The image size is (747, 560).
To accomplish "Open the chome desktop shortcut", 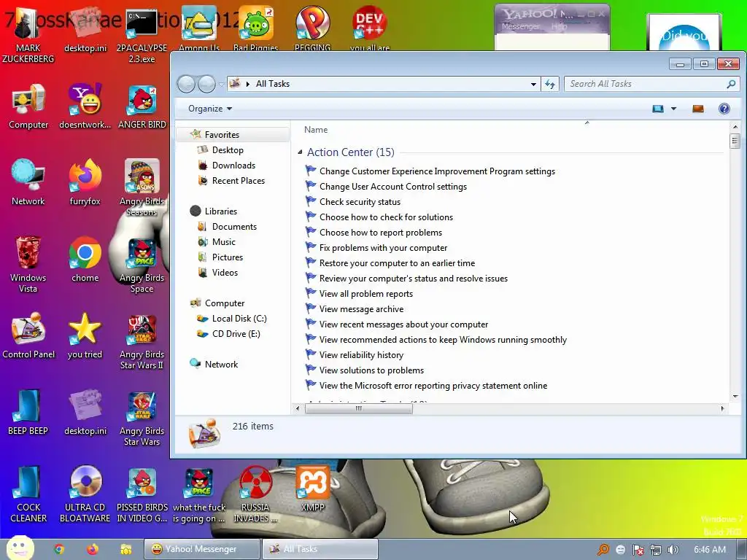I will tap(85, 259).
